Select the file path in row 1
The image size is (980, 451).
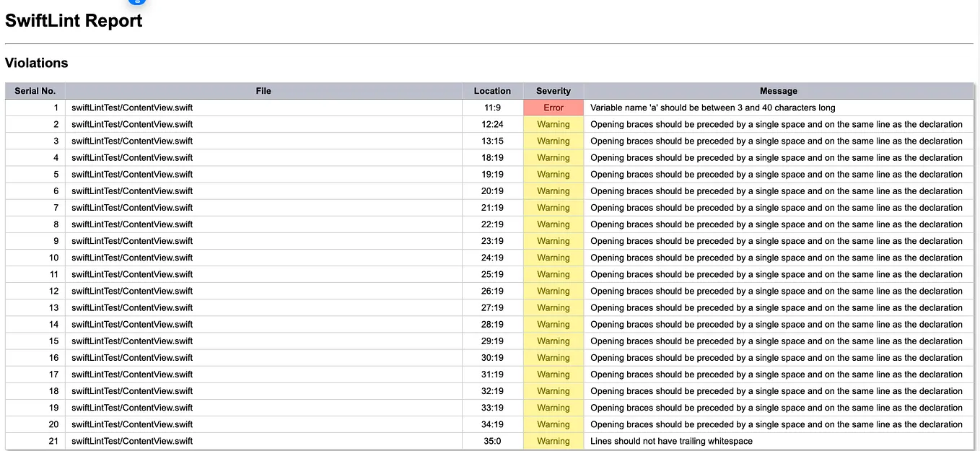pos(132,108)
